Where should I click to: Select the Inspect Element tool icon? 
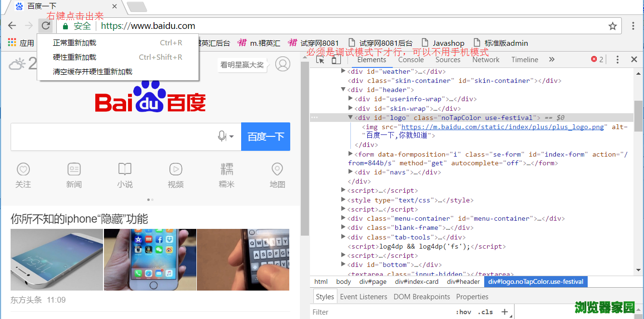pyautogui.click(x=320, y=59)
